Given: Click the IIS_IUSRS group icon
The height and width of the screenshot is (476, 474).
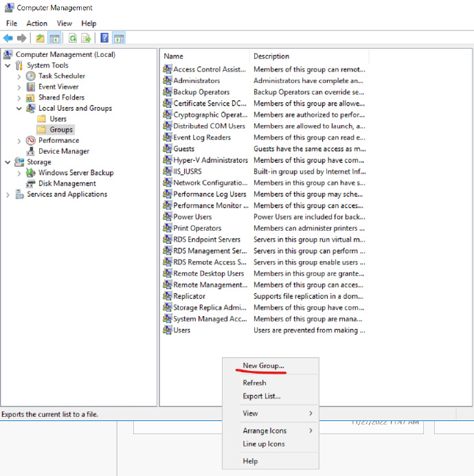Looking at the screenshot, I should click(x=168, y=171).
